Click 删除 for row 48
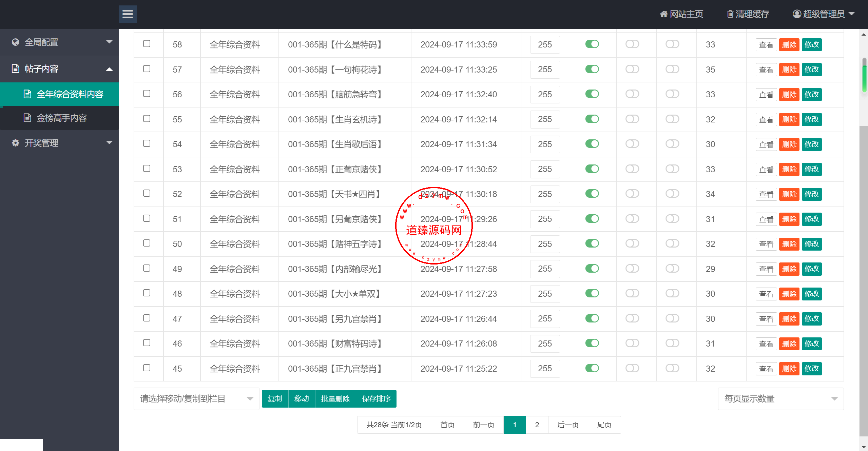 click(x=789, y=294)
